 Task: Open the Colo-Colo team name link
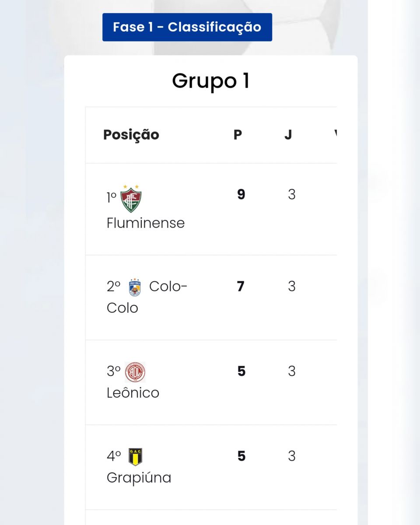[147, 297]
